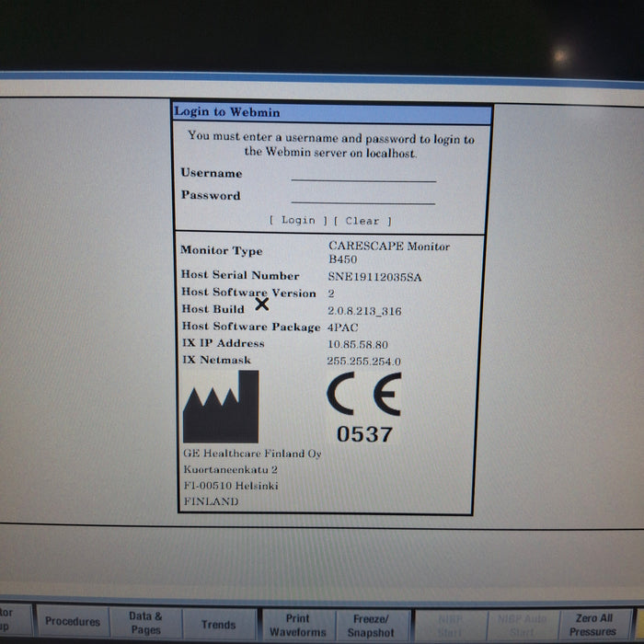This screenshot has width=644, height=644.
Task: Click the Password input field
Action: point(362,196)
